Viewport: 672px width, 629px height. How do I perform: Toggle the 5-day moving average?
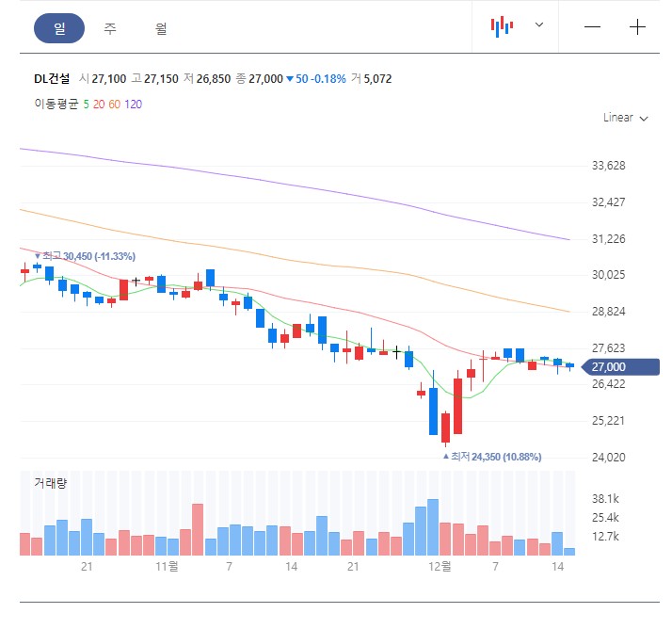[87, 105]
